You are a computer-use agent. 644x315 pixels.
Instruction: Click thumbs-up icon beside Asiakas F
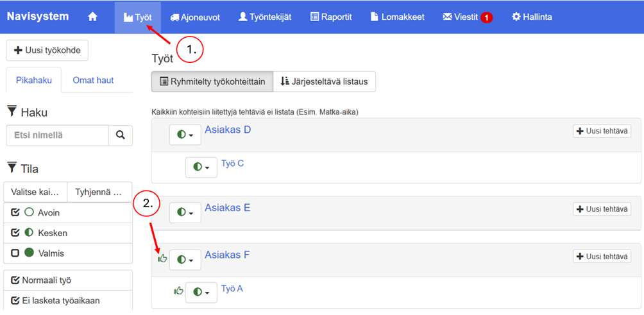(x=162, y=259)
